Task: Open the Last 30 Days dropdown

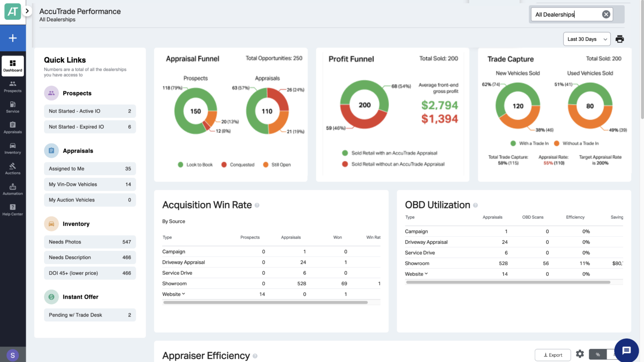Action: (587, 39)
